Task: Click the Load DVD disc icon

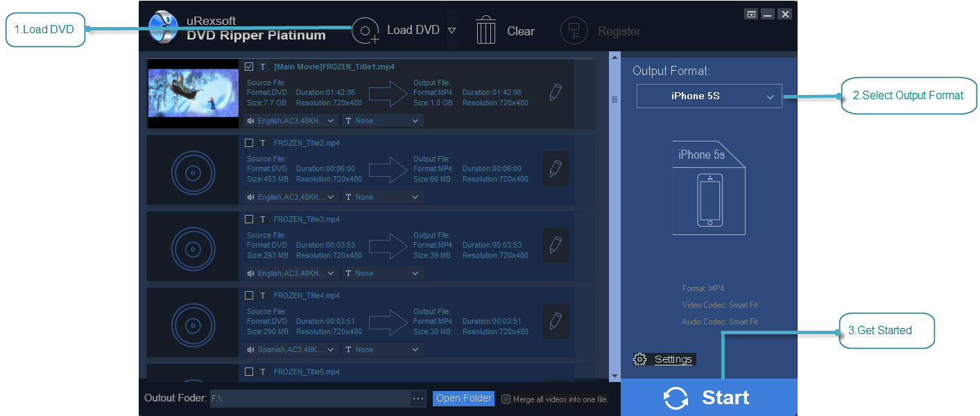Action: coord(365,31)
